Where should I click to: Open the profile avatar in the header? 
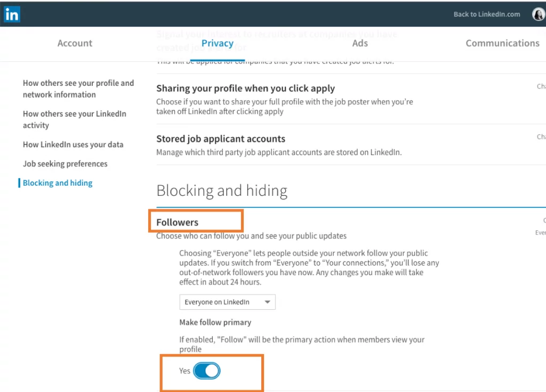coord(539,14)
